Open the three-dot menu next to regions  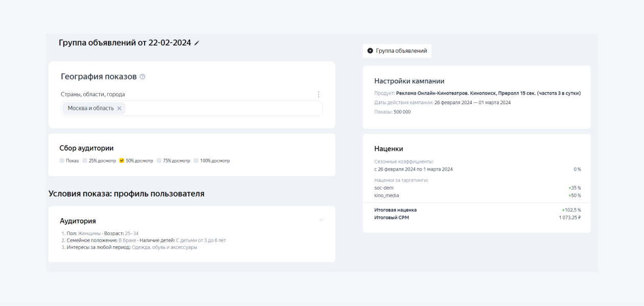tap(318, 94)
